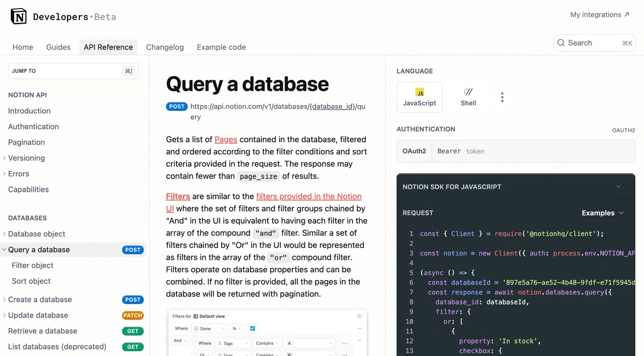The height and width of the screenshot is (356, 644).
Task: Open the My integrations link
Action: (x=600, y=14)
